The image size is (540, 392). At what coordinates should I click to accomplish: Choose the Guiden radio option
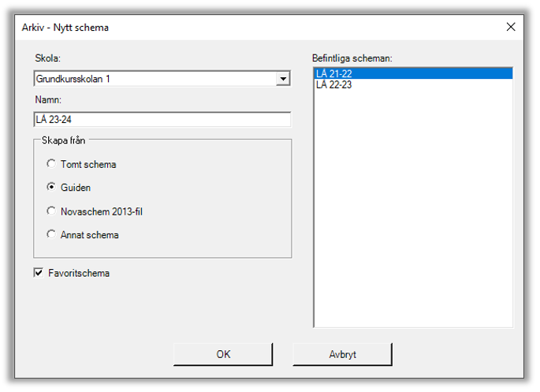tap(52, 188)
